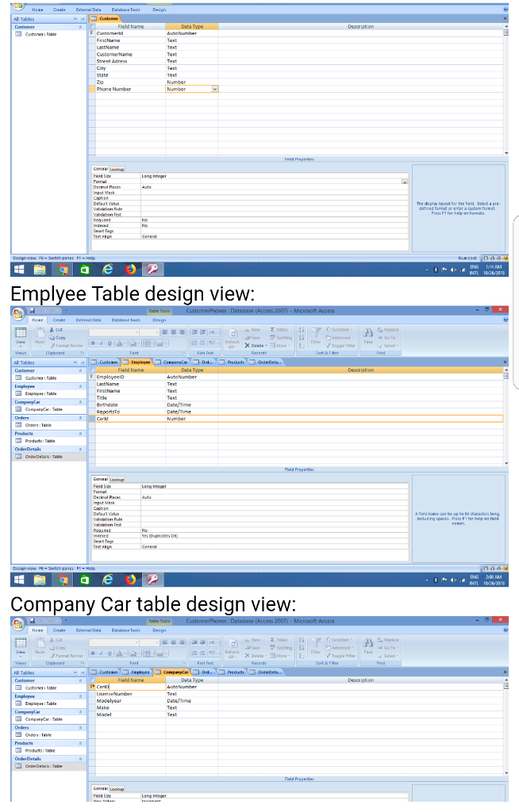Toggle Bold in the Employee design window ribbon
Screen dimensions: 519x812
[93, 343]
